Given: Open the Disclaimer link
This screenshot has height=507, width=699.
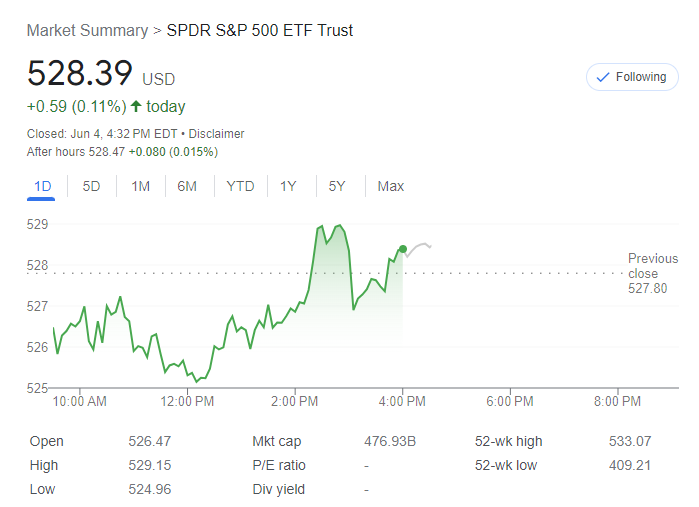Looking at the screenshot, I should 218,134.
